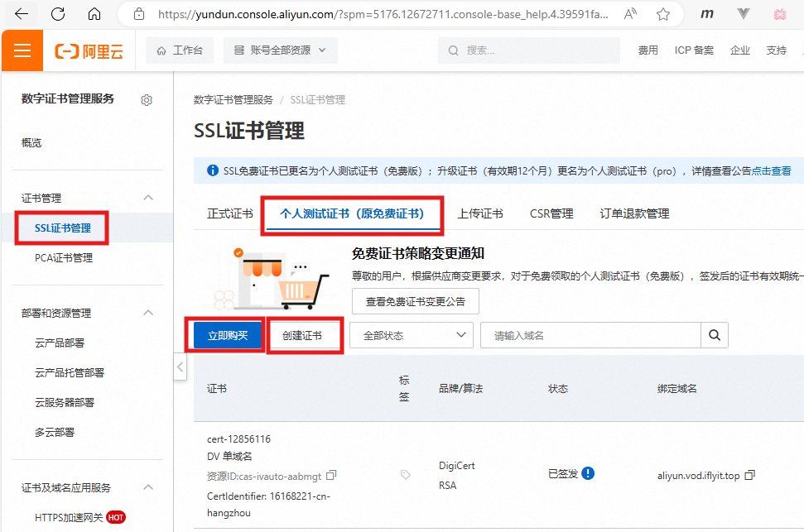
Task: Reload the page with the refresh icon
Action: click(58, 14)
